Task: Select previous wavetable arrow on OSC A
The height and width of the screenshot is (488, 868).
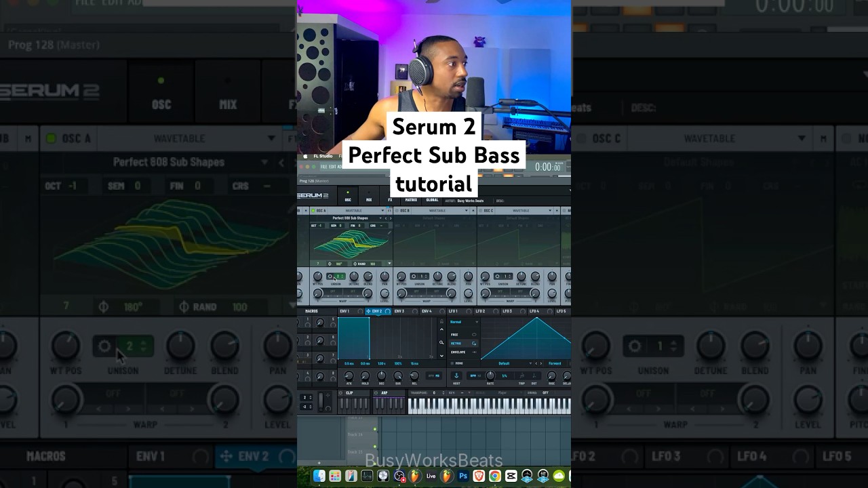Action: tap(386, 218)
